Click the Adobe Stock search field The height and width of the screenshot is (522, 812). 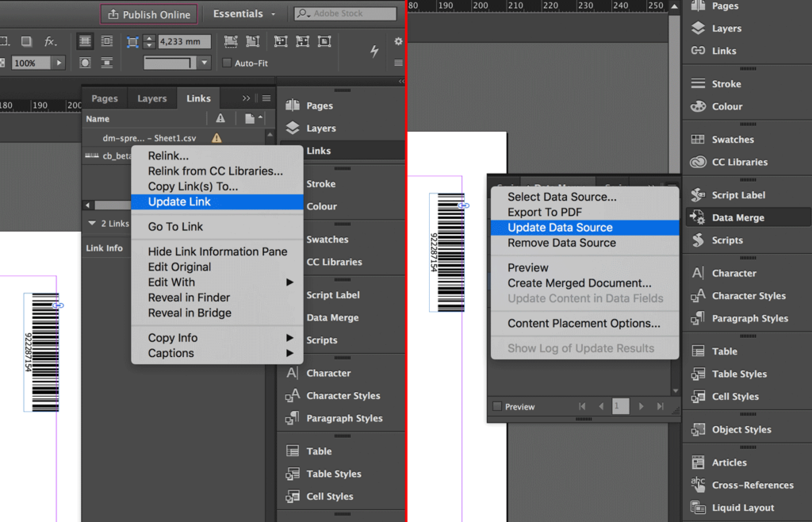[345, 13]
